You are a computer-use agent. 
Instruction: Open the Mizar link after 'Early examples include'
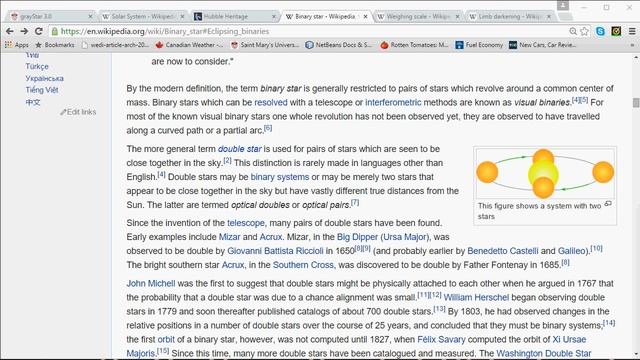tap(229, 237)
